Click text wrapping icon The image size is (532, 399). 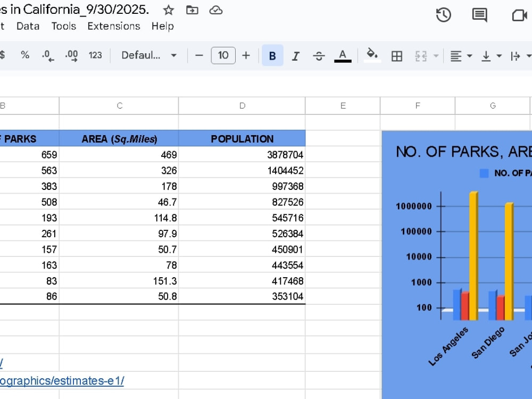(516, 56)
